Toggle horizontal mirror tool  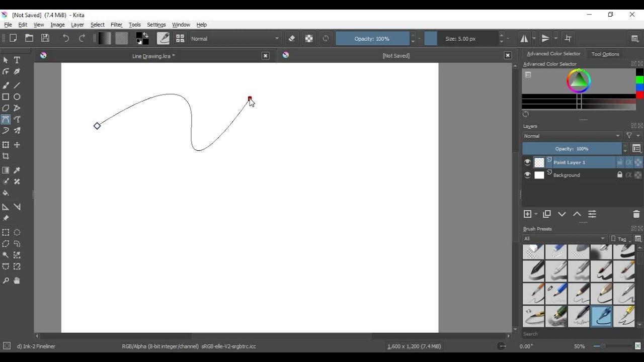coord(524,38)
